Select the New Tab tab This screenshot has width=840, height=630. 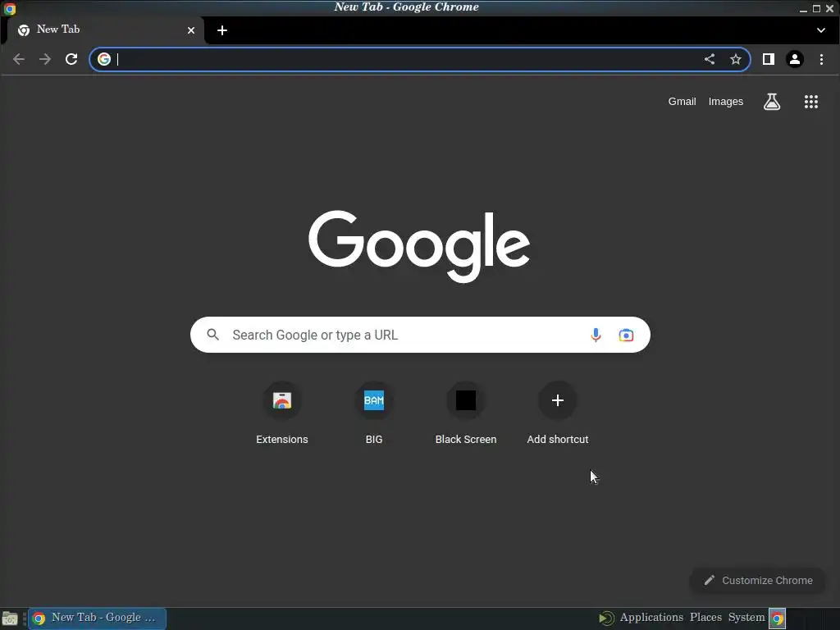tap(105, 30)
